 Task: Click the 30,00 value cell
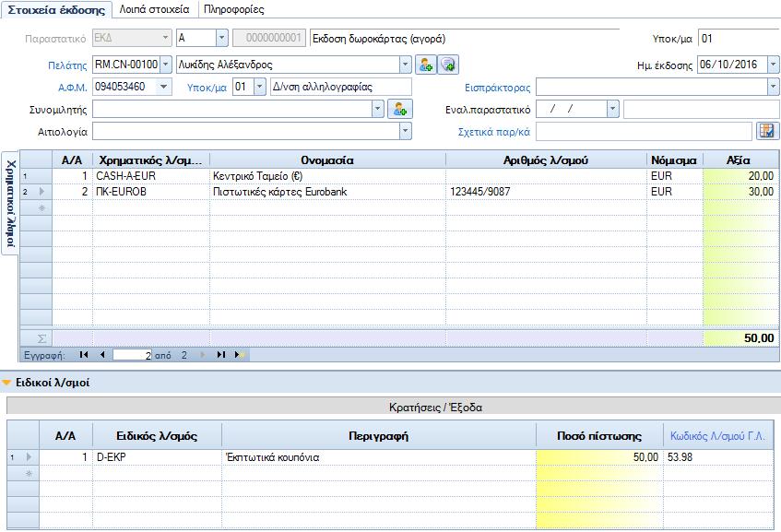click(740, 191)
